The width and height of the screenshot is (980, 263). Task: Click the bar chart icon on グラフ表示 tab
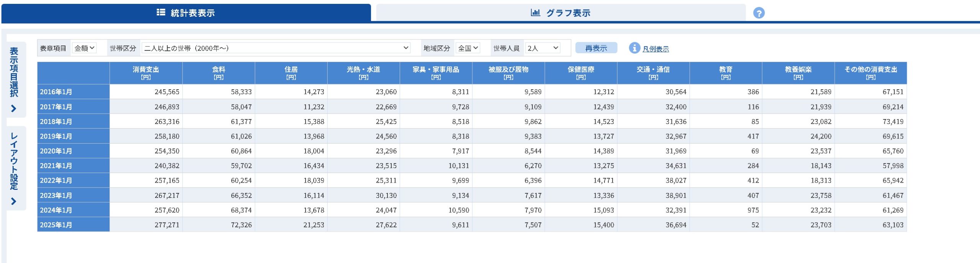point(535,12)
